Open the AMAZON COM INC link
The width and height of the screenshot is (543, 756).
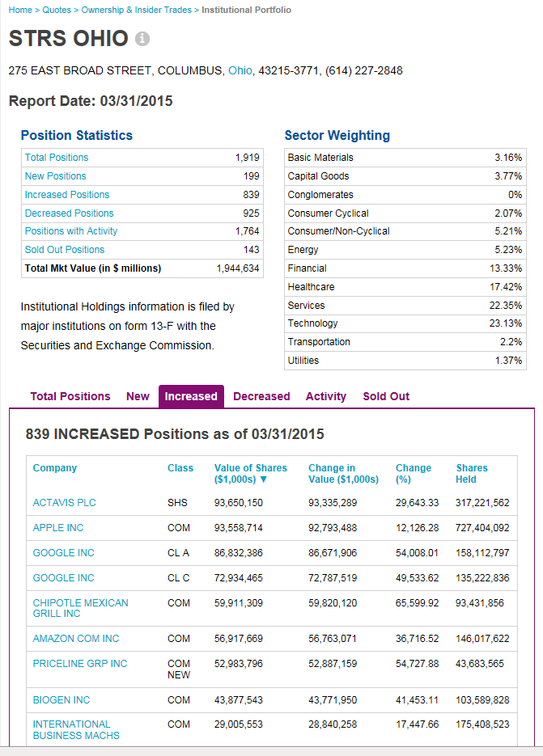click(x=76, y=639)
